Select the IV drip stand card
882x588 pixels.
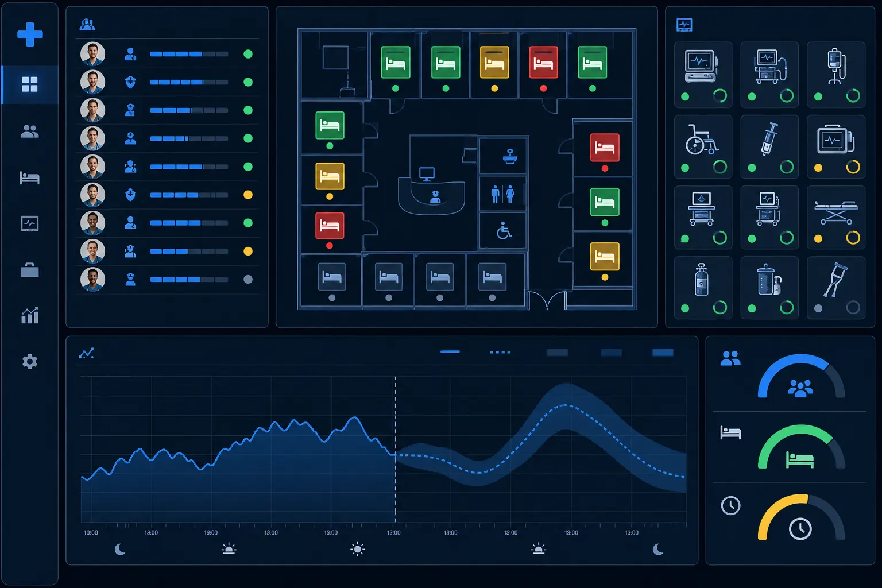pyautogui.click(x=836, y=75)
